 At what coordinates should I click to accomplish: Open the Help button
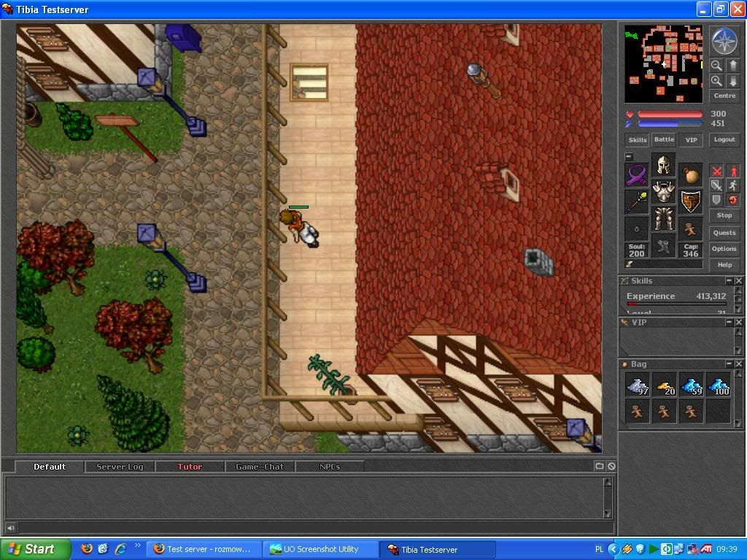[724, 265]
